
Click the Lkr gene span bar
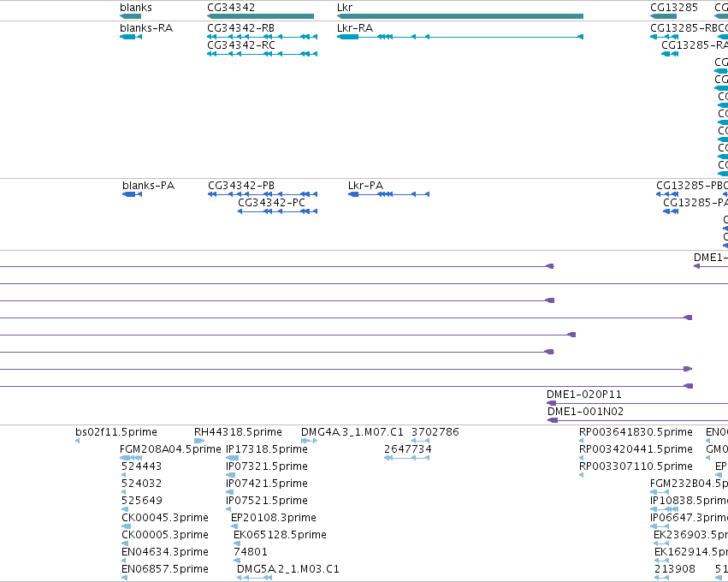click(460, 16)
